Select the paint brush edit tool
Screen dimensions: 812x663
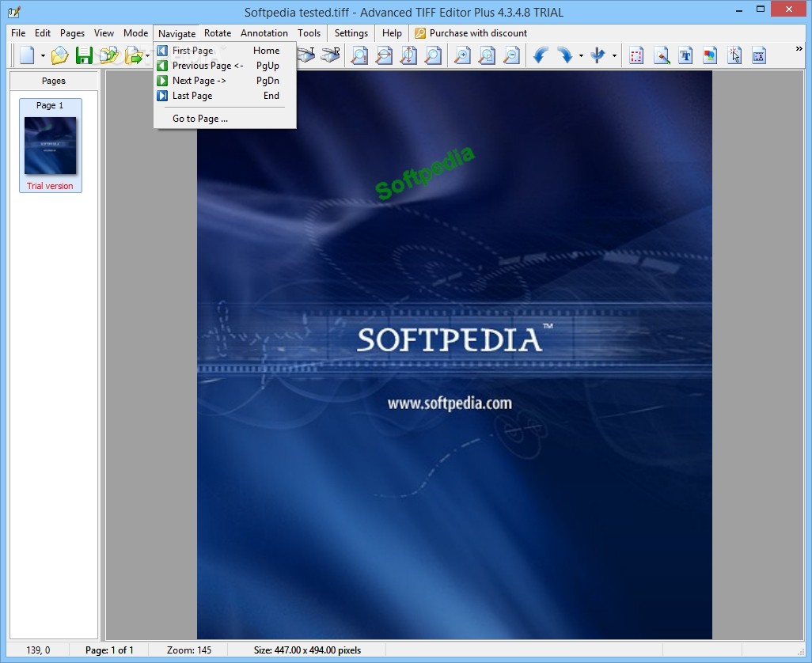(662, 55)
